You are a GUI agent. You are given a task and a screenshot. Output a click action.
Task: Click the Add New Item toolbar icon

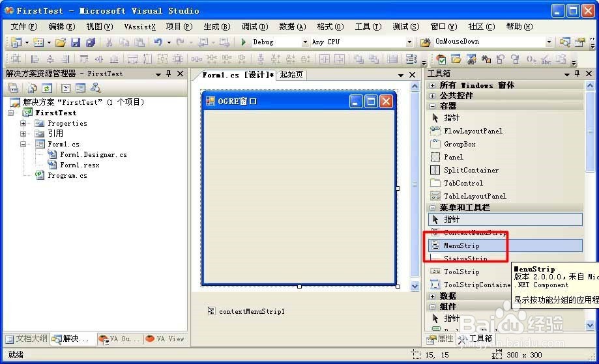pos(38,42)
